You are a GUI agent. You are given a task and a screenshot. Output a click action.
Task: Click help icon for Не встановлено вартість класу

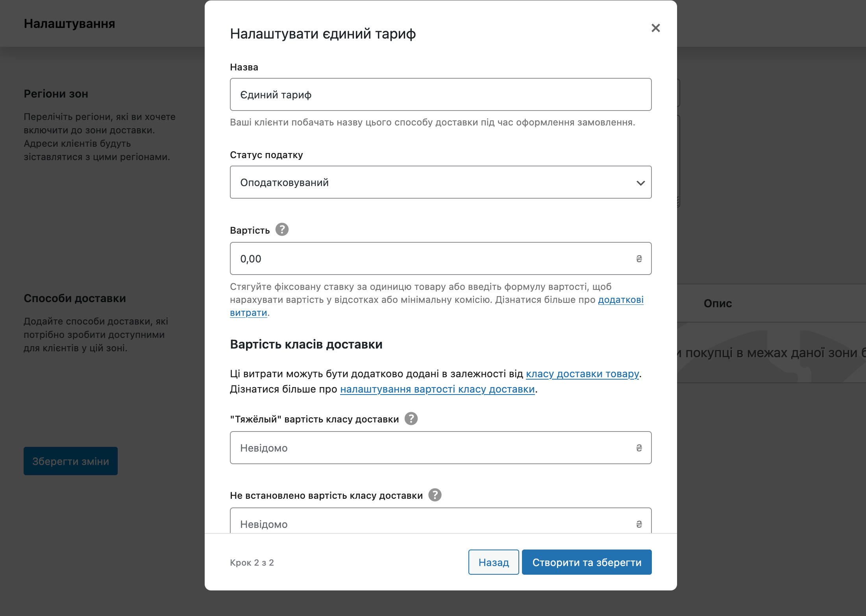pyautogui.click(x=435, y=495)
